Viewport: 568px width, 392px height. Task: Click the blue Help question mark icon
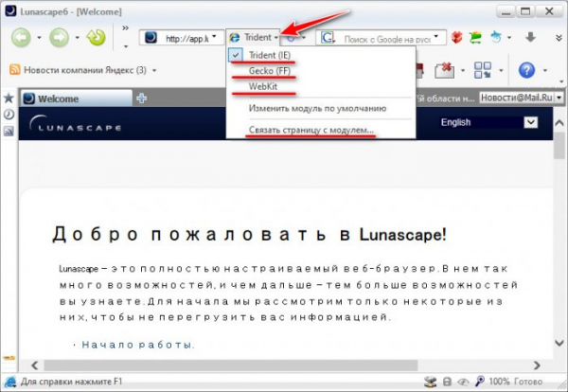(x=526, y=70)
